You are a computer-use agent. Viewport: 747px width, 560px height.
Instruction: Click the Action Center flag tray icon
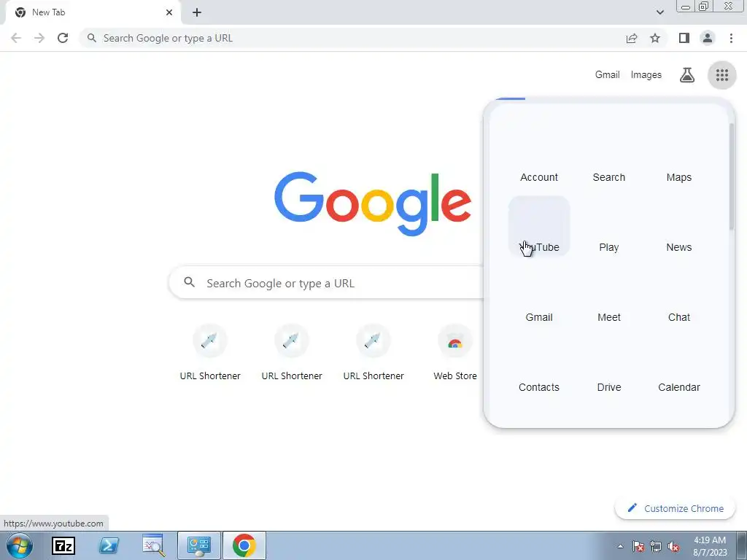[638, 546]
